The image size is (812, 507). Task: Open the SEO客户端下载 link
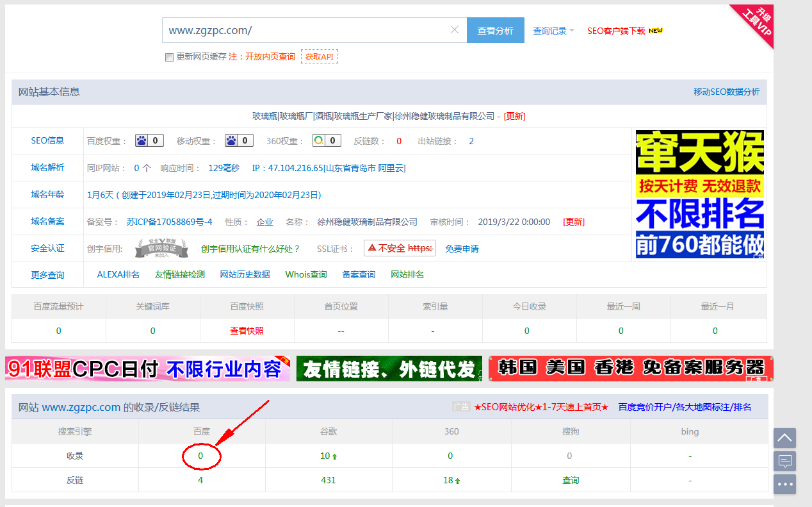point(616,31)
